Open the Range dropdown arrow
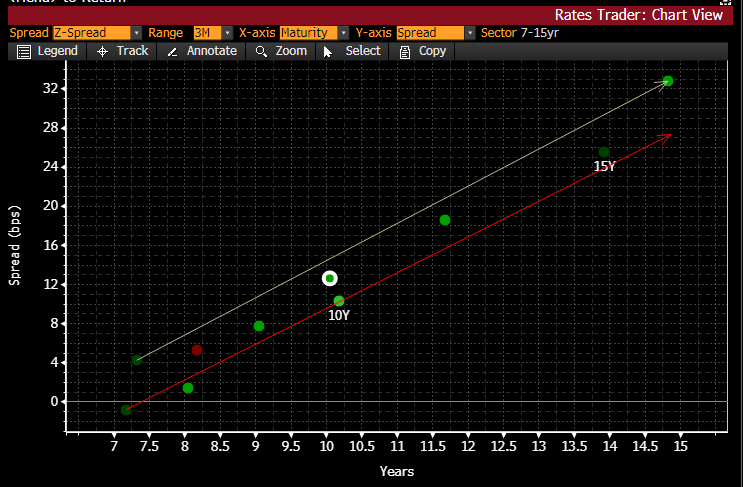 (227, 33)
